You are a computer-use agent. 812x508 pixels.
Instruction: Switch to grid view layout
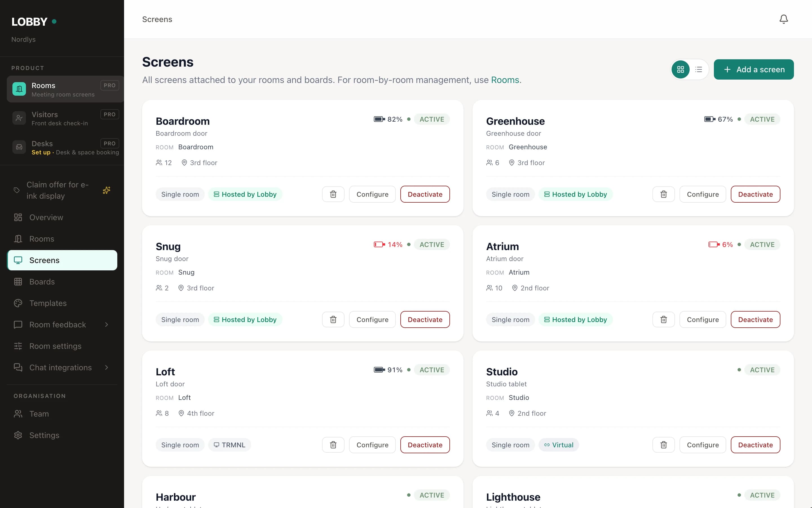680,69
